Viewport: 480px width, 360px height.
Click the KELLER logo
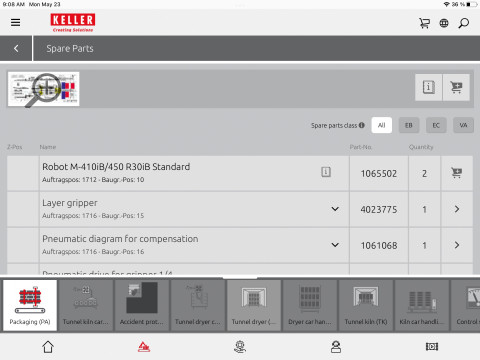click(x=73, y=23)
